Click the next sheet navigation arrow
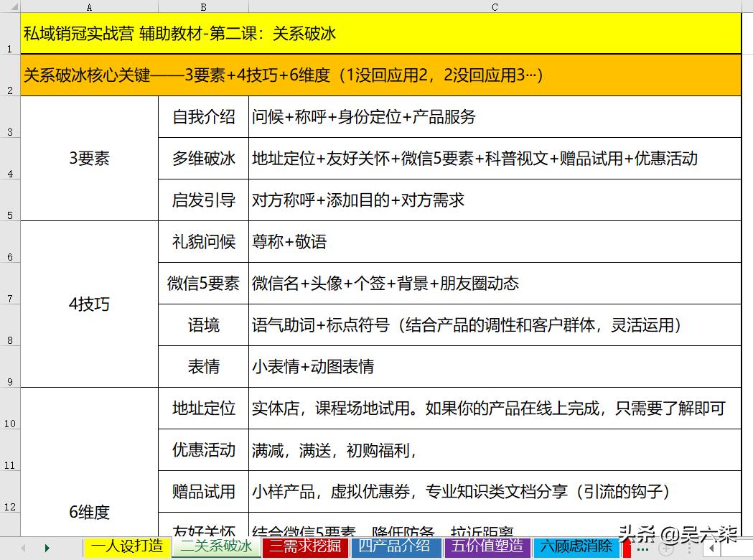 click(x=46, y=548)
